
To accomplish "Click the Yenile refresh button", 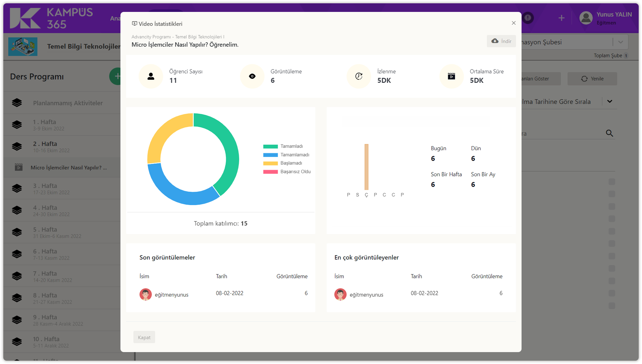I will [592, 79].
